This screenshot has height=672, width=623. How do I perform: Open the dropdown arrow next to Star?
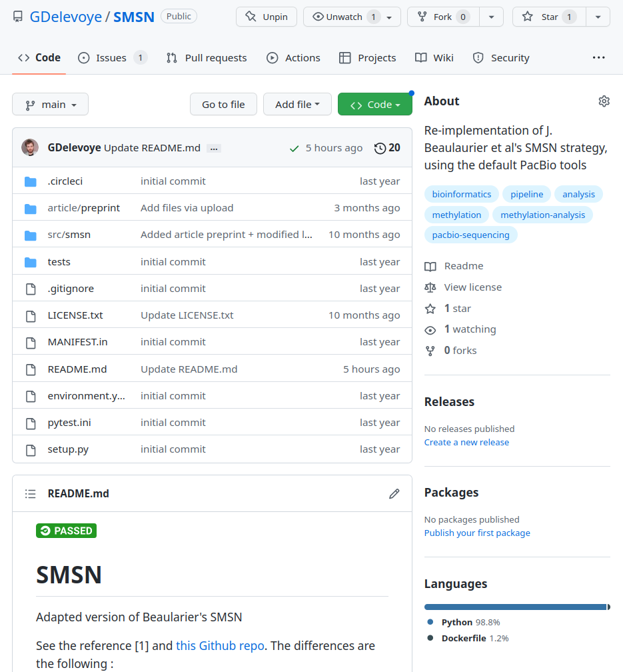pos(598,17)
